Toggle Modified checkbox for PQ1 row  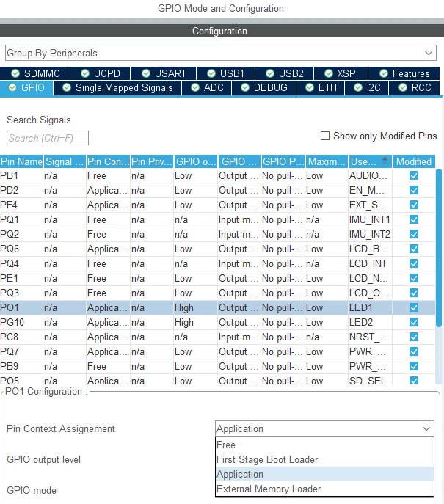[414, 219]
